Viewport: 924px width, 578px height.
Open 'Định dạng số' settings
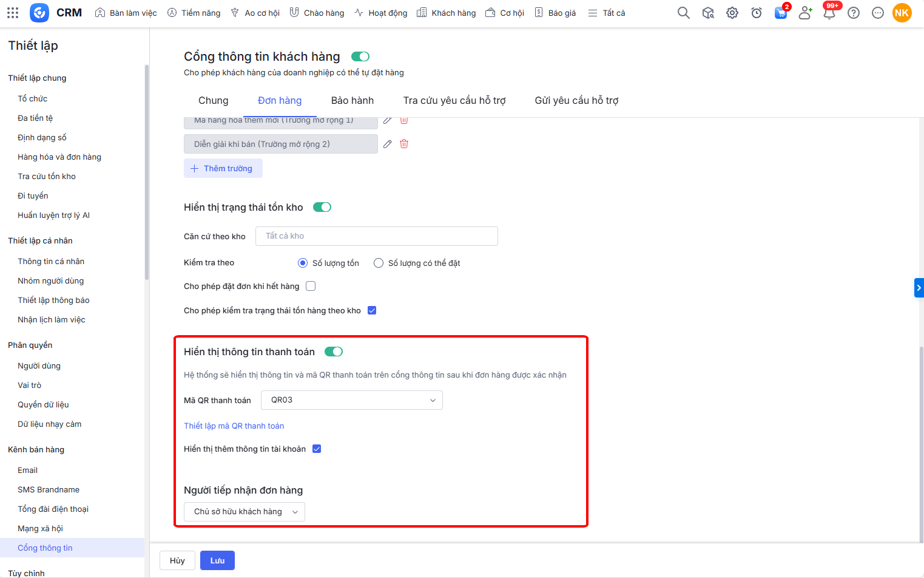coord(42,137)
